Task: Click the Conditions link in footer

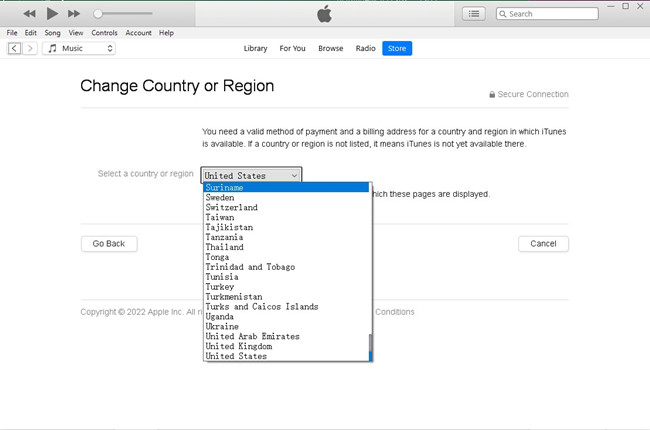Action: pyautogui.click(x=395, y=312)
